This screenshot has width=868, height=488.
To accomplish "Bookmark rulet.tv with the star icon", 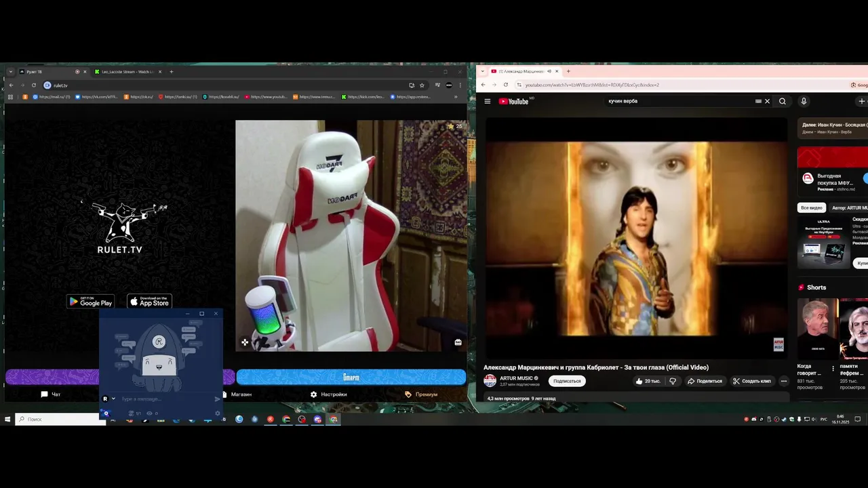I will click(x=422, y=85).
